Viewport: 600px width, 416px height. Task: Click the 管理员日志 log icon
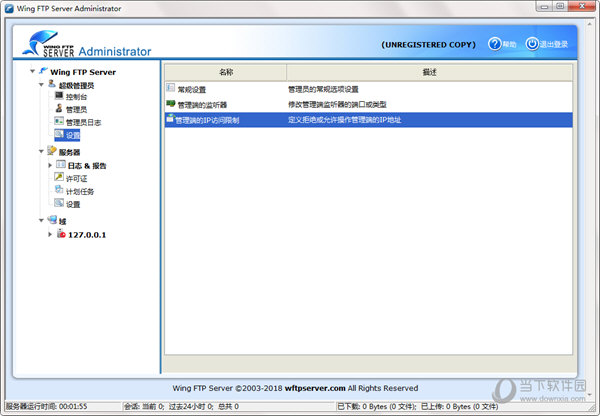point(59,121)
